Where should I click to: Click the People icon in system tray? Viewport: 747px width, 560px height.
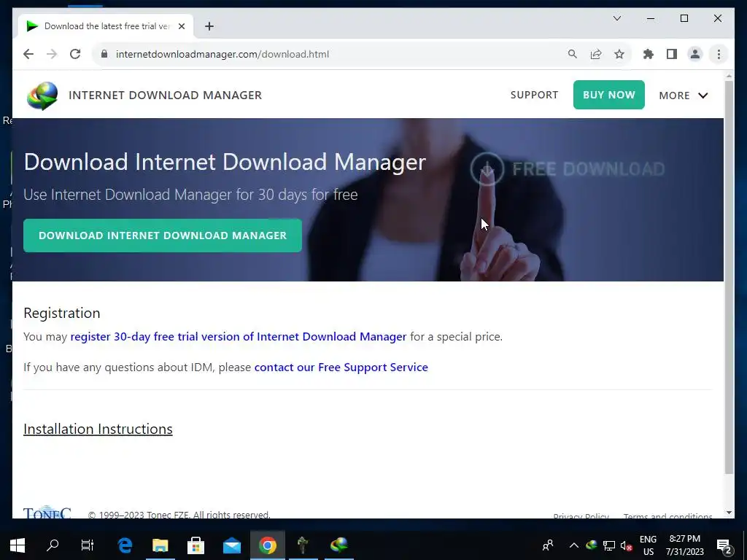pos(548,545)
